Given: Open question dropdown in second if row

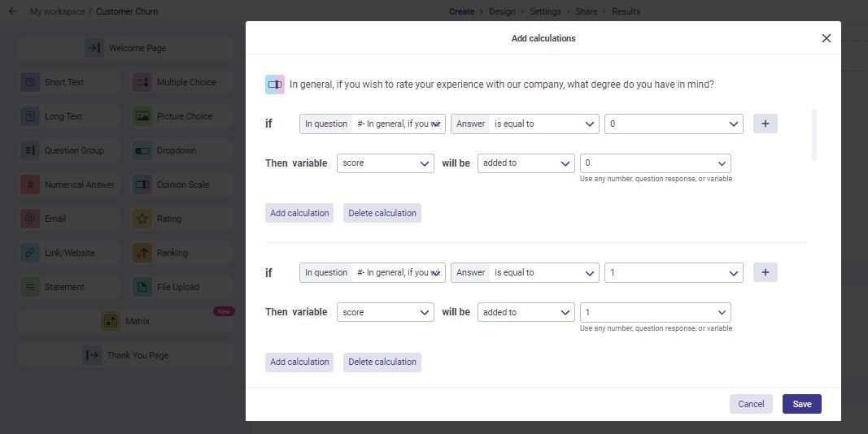Looking at the screenshot, I should pyautogui.click(x=373, y=272).
